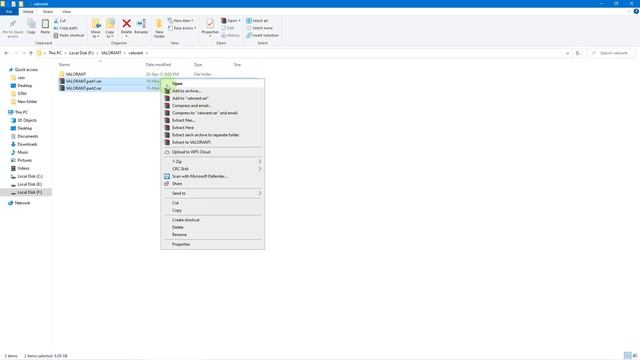
Task: Click Local Disk (F:) in the address bar
Action: [81, 53]
